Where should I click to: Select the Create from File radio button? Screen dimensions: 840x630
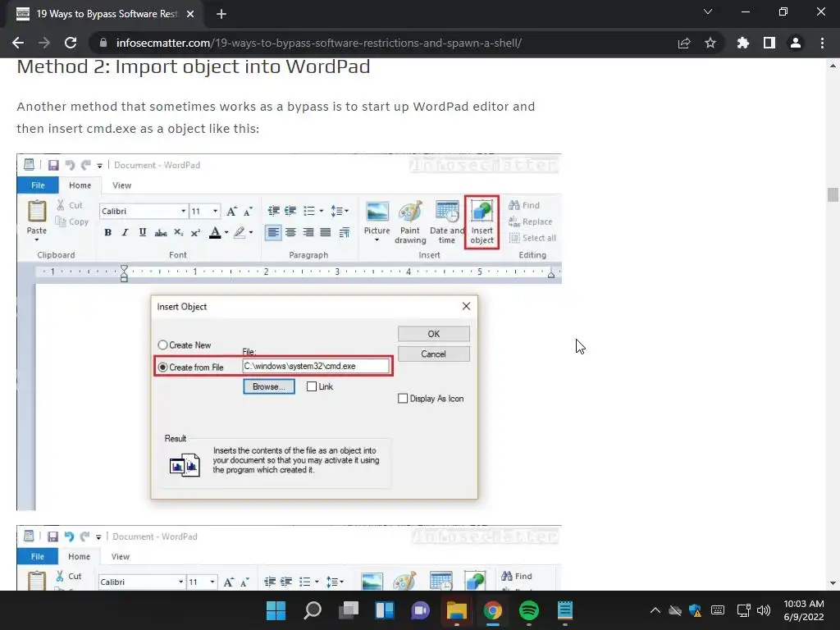(162, 367)
